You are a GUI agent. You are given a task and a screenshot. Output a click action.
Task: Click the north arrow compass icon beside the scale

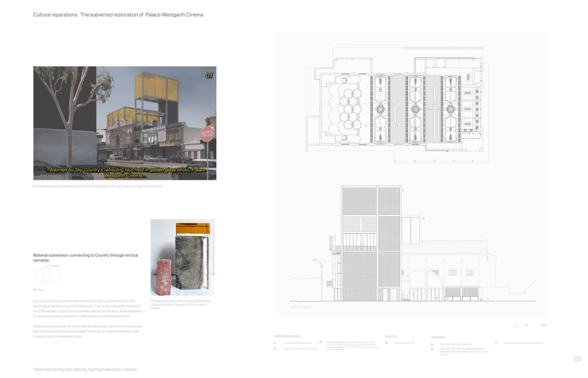pos(516,325)
